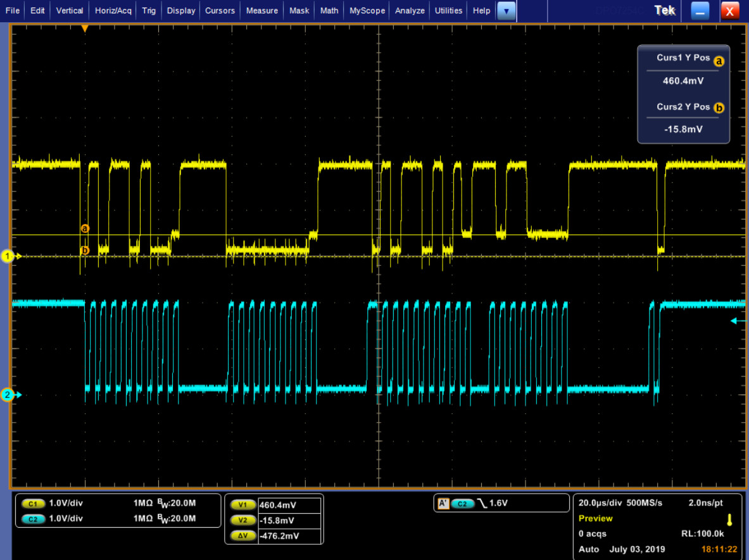Click the ΔV cursor badge
Screen dimensions: 749x560
tap(242, 536)
